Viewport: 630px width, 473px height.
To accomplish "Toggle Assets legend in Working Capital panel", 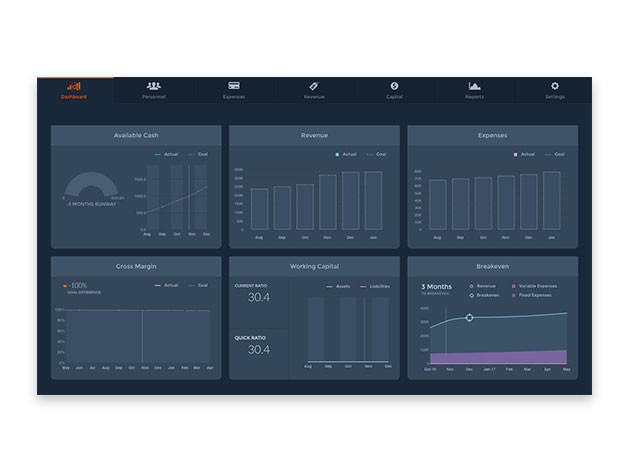I will pyautogui.click(x=338, y=287).
